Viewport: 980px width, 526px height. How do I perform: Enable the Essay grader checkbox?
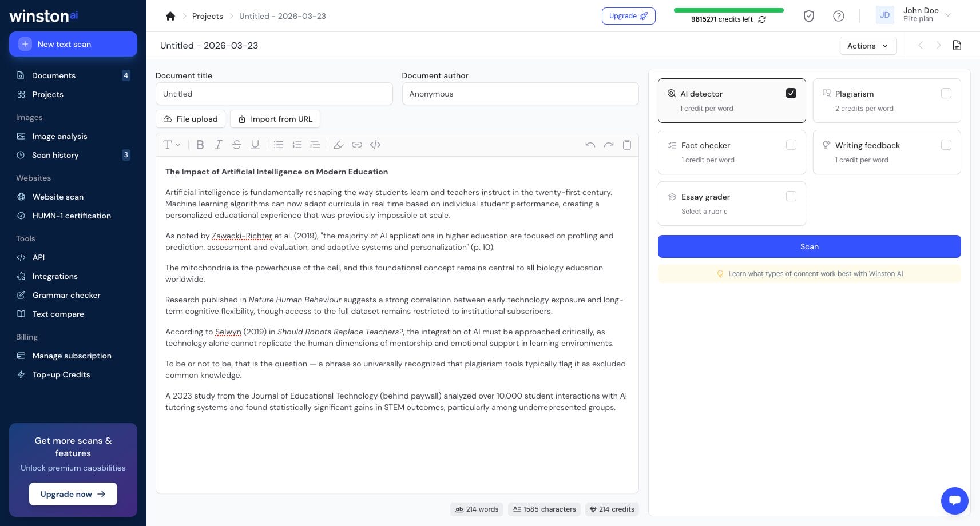791,196
